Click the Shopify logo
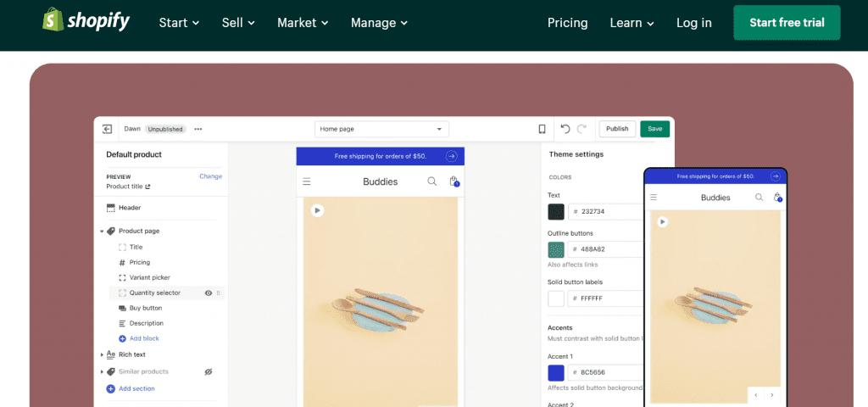 (x=86, y=22)
